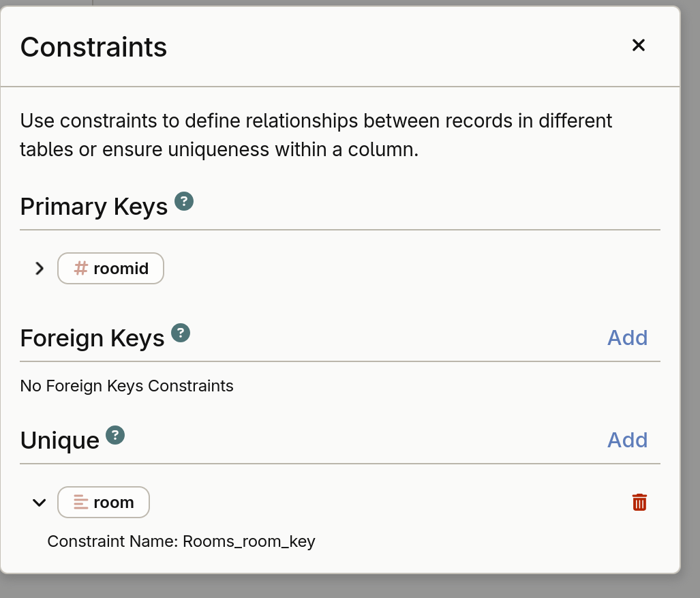Click the No Foreign Keys Constraints message
700x598 pixels.
tap(127, 386)
